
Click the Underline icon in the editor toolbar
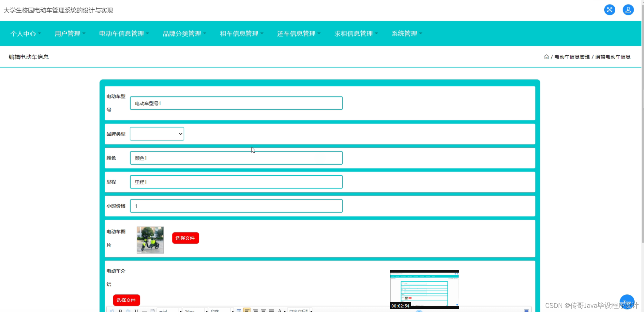pyautogui.click(x=136, y=310)
